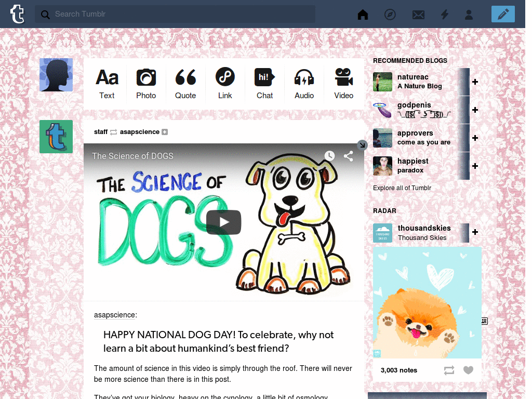Viewport: 532px width, 399px height.
Task: Expand the video with corner arrow icon
Action: (362, 145)
